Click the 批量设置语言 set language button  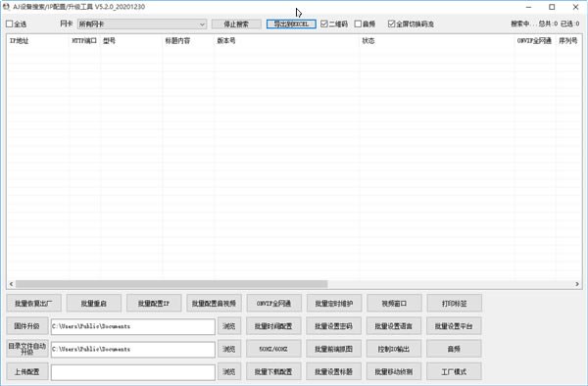(394, 326)
